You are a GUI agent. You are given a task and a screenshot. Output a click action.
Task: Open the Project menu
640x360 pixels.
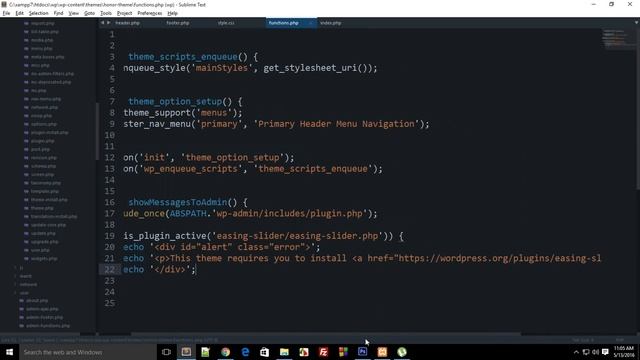tap(124, 13)
